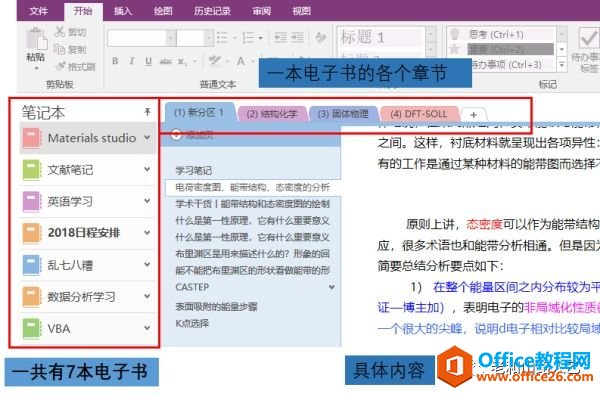Viewport: 600px width, 394px height.
Task: Toggle bold formatting
Action: (115, 61)
